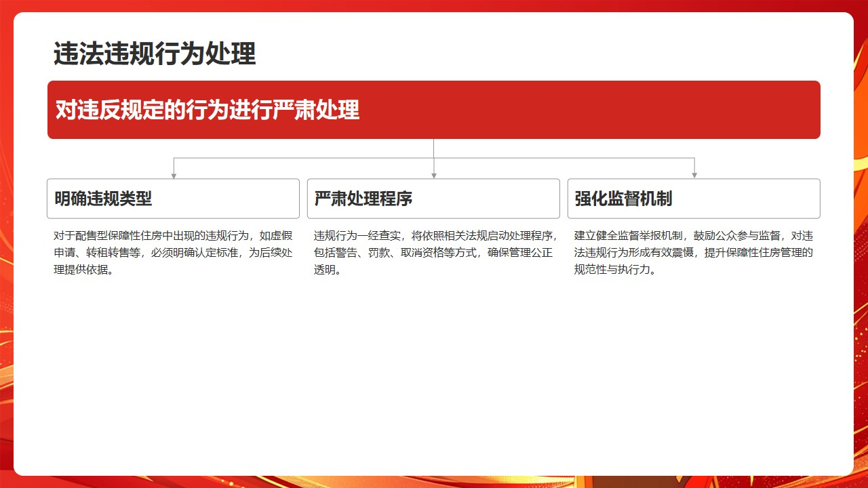
Task: Select the arrowhead pointing to 强化监督机制
Action: pyautogui.click(x=694, y=176)
